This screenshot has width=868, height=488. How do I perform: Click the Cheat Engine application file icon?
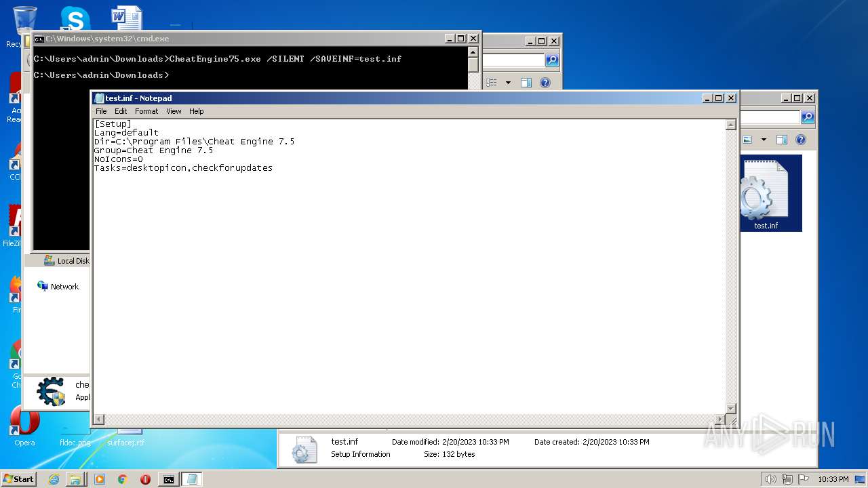(x=51, y=392)
